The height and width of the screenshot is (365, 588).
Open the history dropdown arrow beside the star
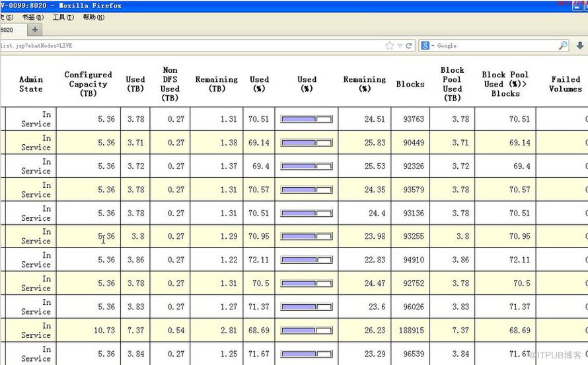(400, 46)
